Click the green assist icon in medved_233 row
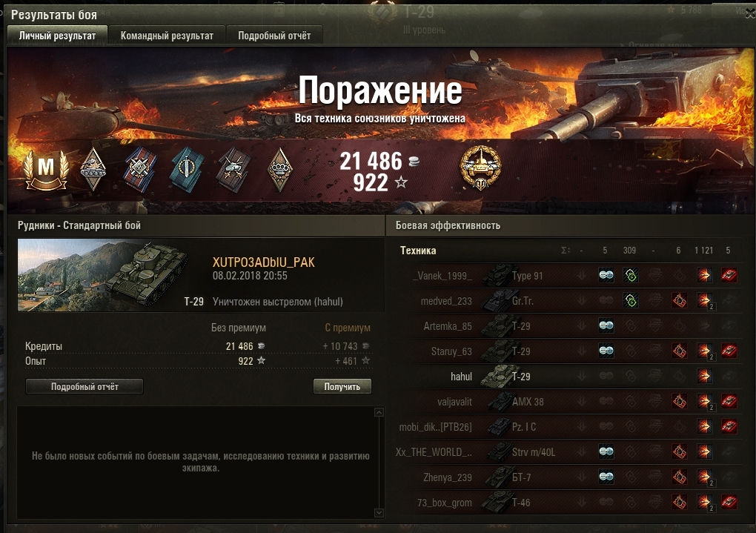Viewport: 756px width, 533px height. click(631, 301)
